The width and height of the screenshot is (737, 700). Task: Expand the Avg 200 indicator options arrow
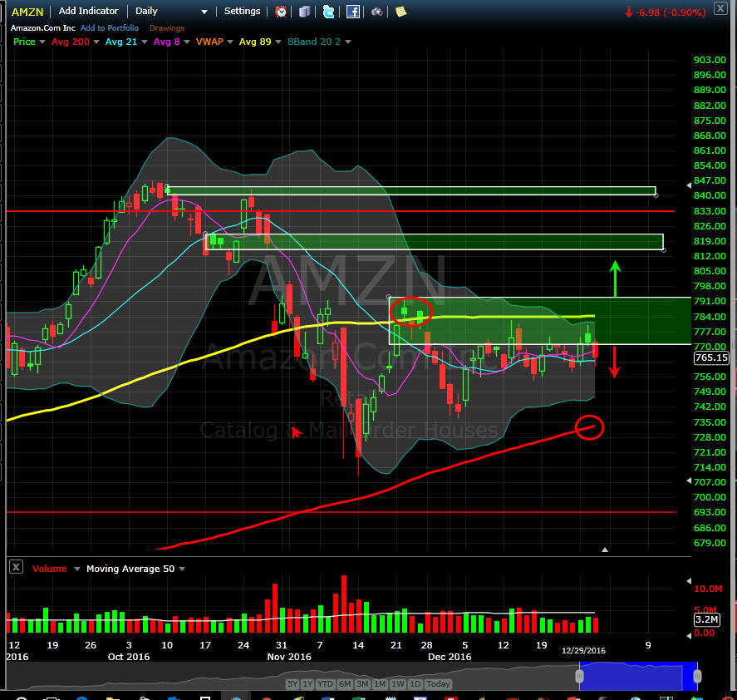(x=96, y=42)
